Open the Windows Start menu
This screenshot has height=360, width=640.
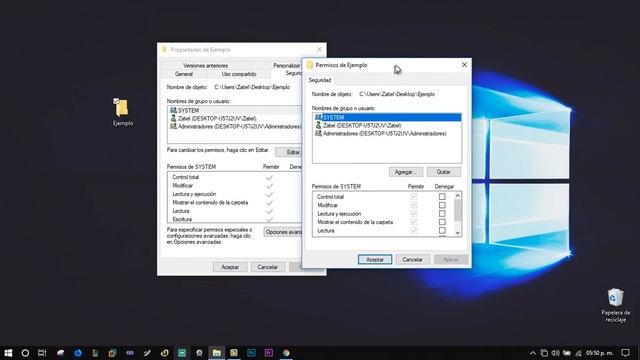[x=8, y=353]
